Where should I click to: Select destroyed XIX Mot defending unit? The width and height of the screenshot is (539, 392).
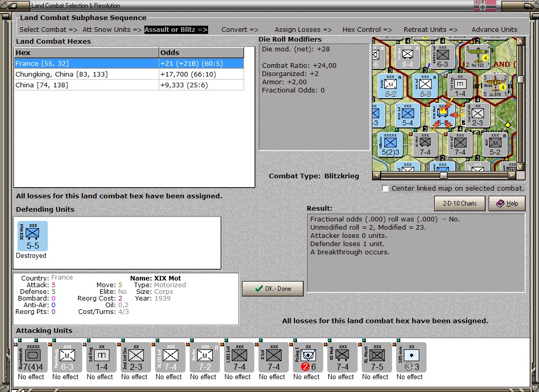coord(33,236)
